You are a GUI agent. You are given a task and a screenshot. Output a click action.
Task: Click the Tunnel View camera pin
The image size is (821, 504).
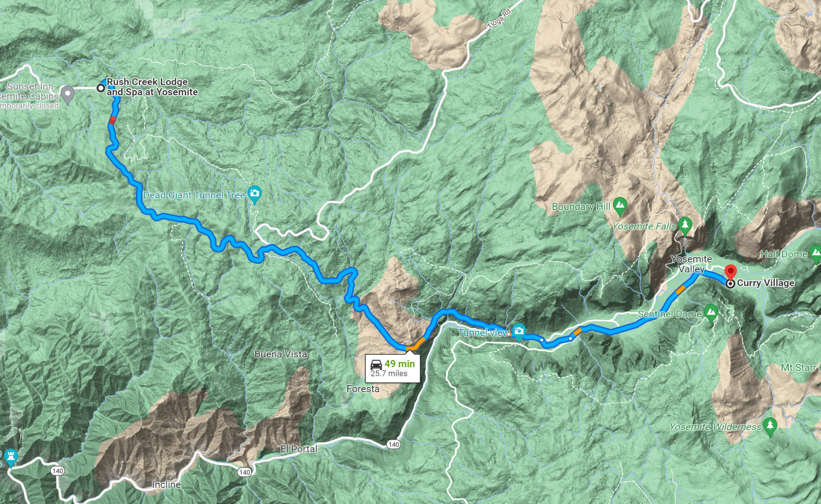tap(518, 332)
